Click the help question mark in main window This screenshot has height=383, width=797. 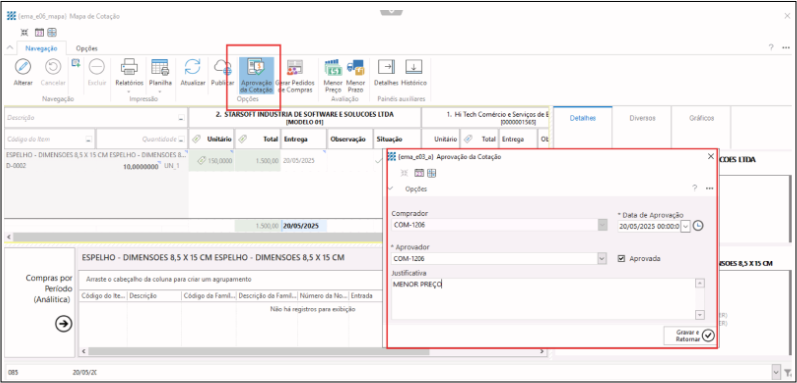[771, 47]
